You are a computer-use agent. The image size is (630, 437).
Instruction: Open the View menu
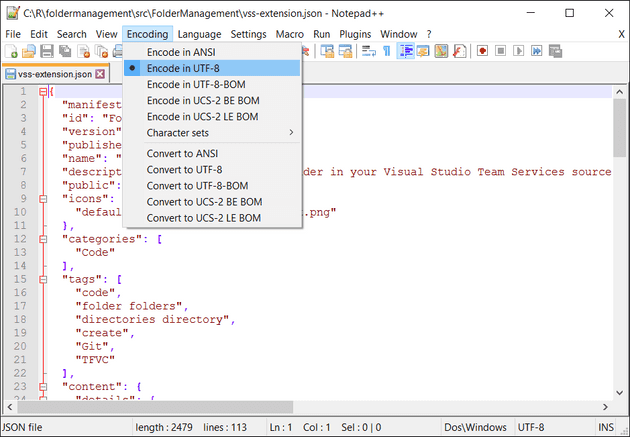coord(106,34)
